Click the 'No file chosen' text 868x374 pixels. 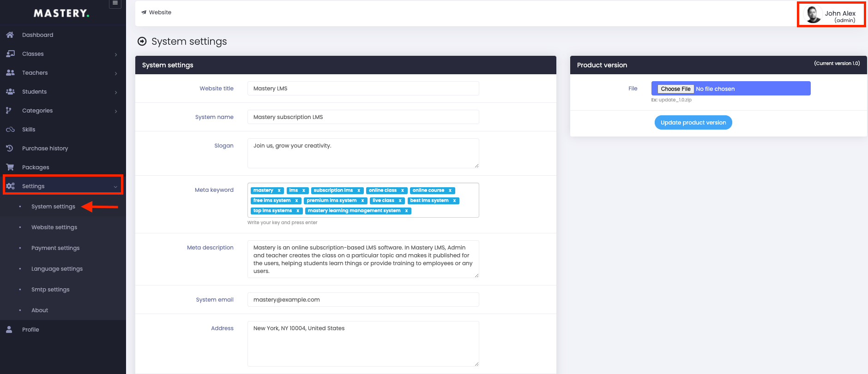click(715, 89)
